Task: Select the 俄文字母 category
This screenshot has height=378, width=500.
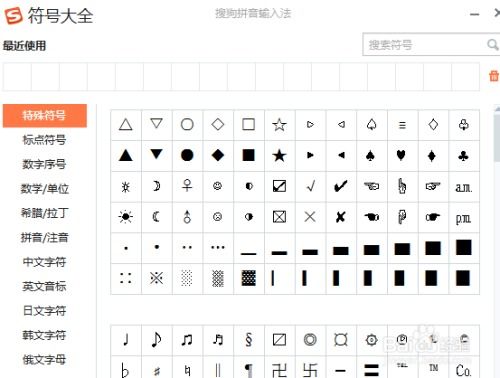Action: [44, 360]
